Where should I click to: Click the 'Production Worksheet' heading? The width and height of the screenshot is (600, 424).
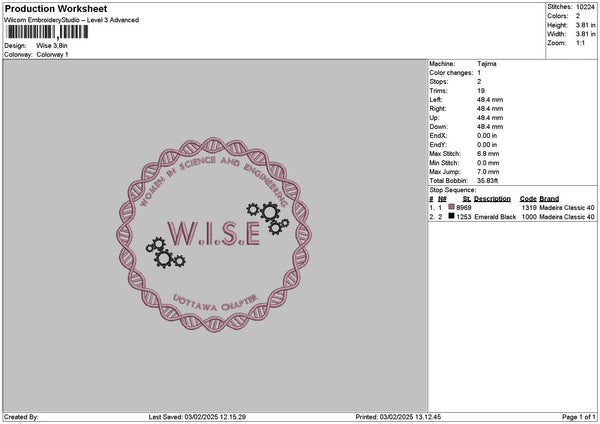[x=56, y=8]
